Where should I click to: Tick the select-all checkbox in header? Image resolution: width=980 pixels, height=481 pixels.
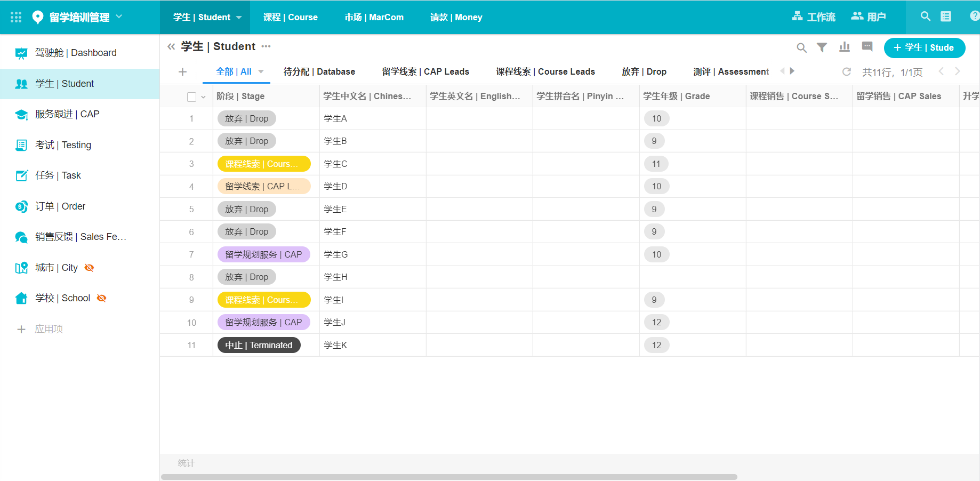(191, 97)
